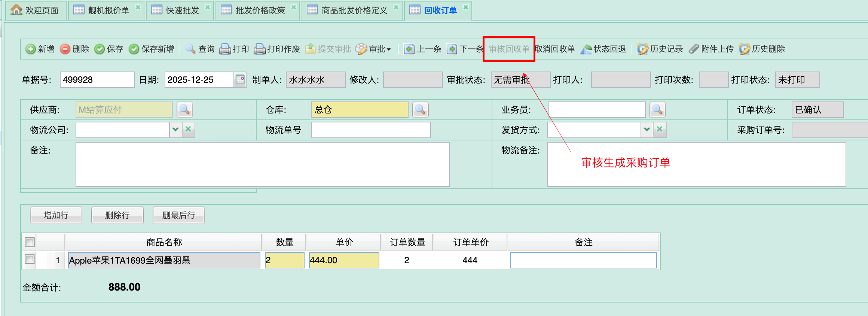This screenshot has height=316, width=868.
Task: Click the 增加行 add row button
Action: 56,215
